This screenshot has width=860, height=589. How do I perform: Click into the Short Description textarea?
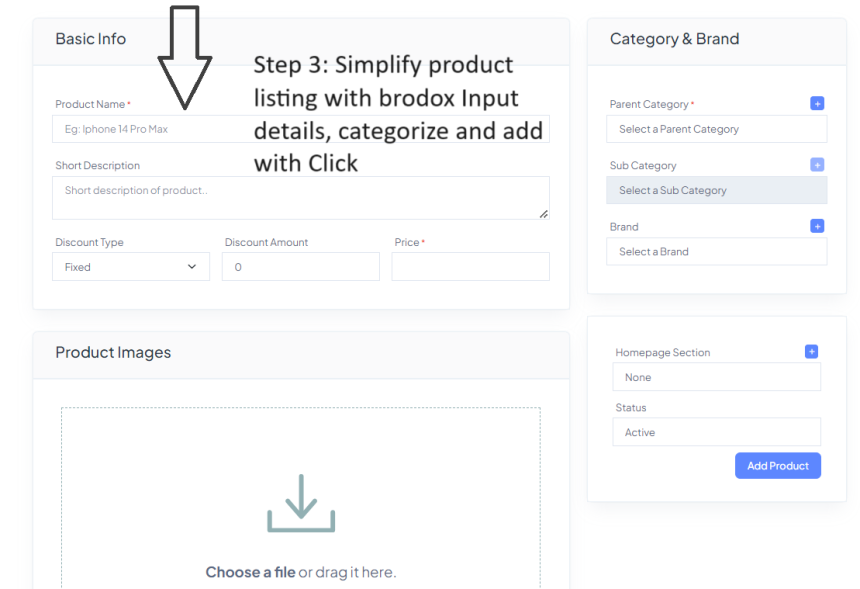coord(300,198)
